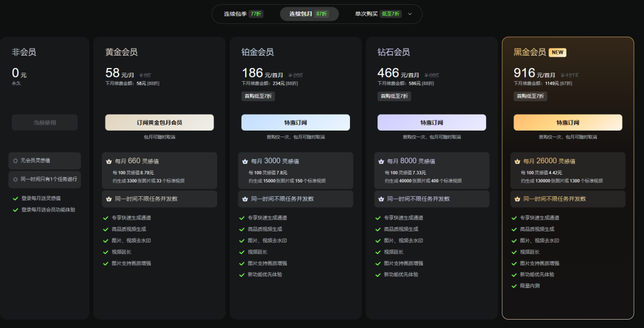Click checkmark beside 新功能优先体验 in 钻石会员

click(x=378, y=274)
